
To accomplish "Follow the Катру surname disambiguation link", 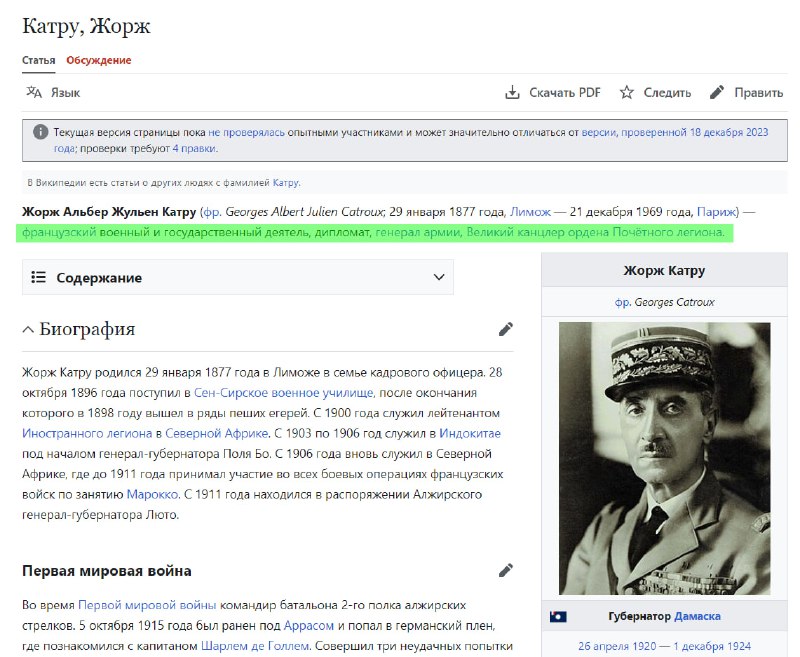I will pos(286,183).
